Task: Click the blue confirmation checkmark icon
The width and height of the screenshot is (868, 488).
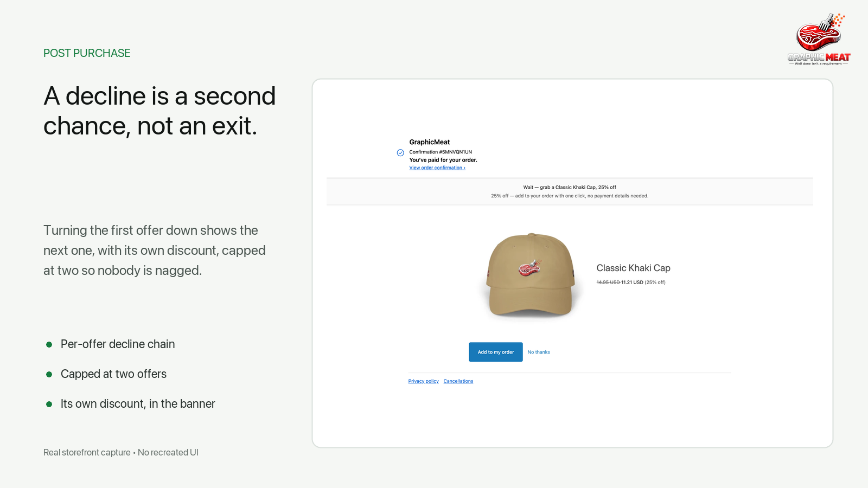Action: pyautogui.click(x=400, y=153)
